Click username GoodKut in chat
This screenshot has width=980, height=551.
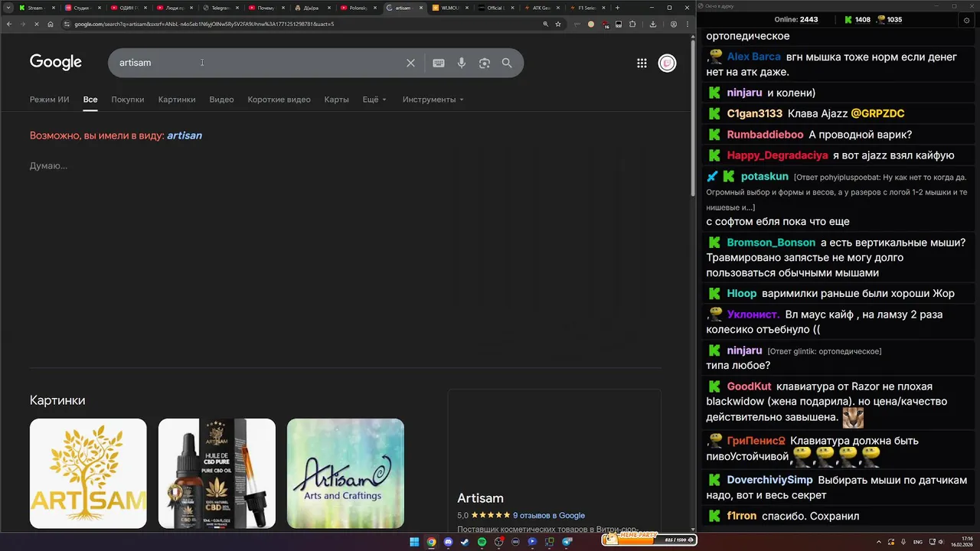pos(750,386)
